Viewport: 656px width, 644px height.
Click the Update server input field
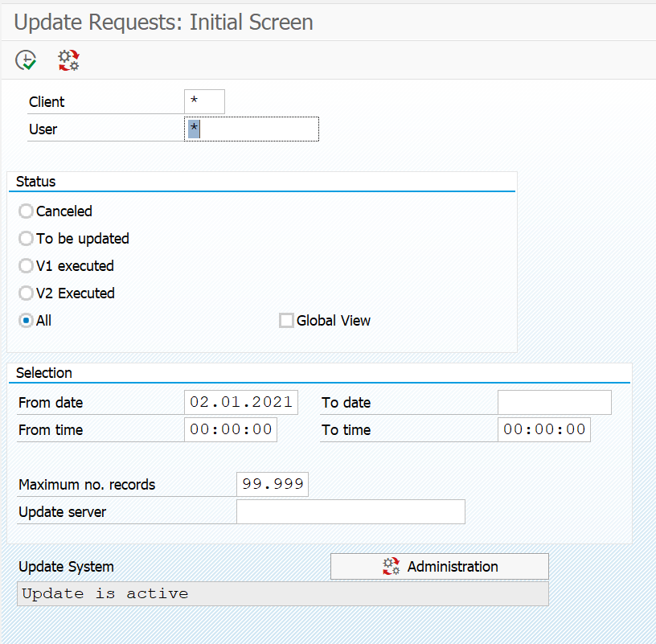pyautogui.click(x=351, y=511)
